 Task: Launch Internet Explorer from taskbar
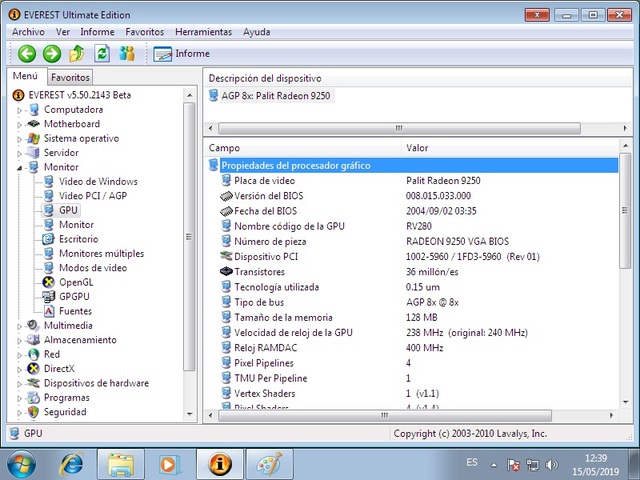(x=71, y=464)
